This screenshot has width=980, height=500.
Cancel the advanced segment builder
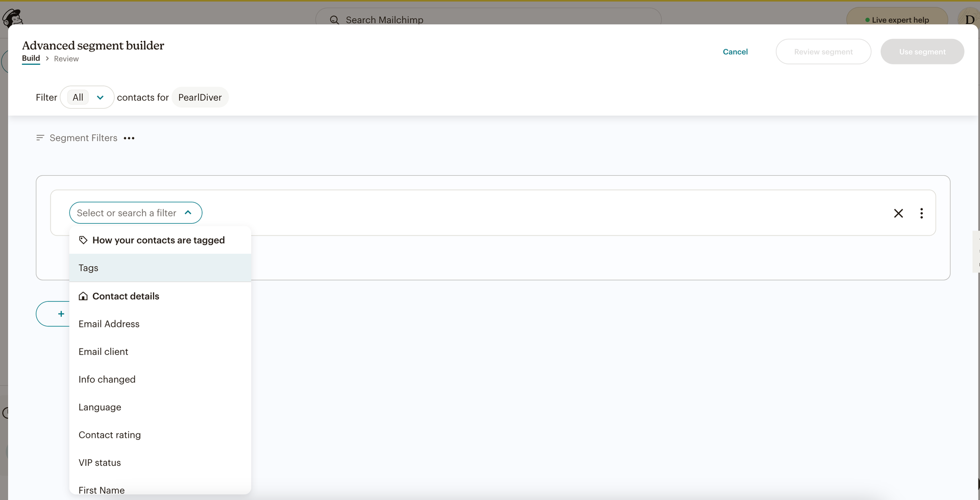(735, 52)
